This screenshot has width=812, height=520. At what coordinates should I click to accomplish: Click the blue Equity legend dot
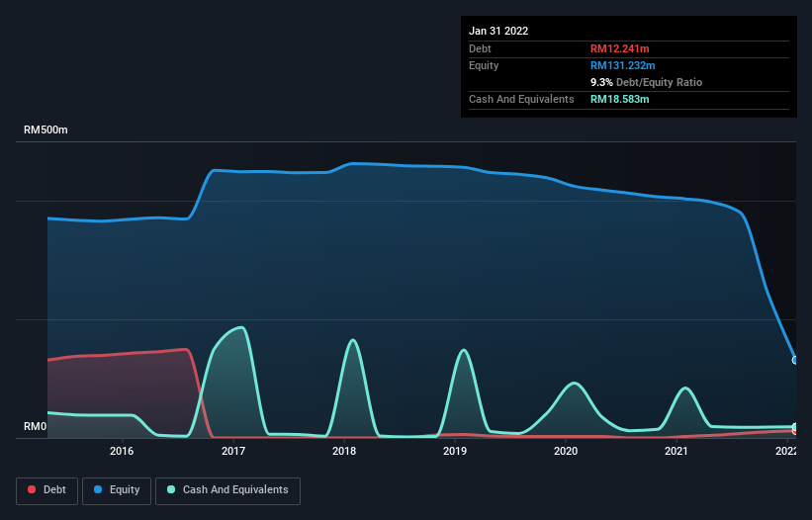[98, 489]
